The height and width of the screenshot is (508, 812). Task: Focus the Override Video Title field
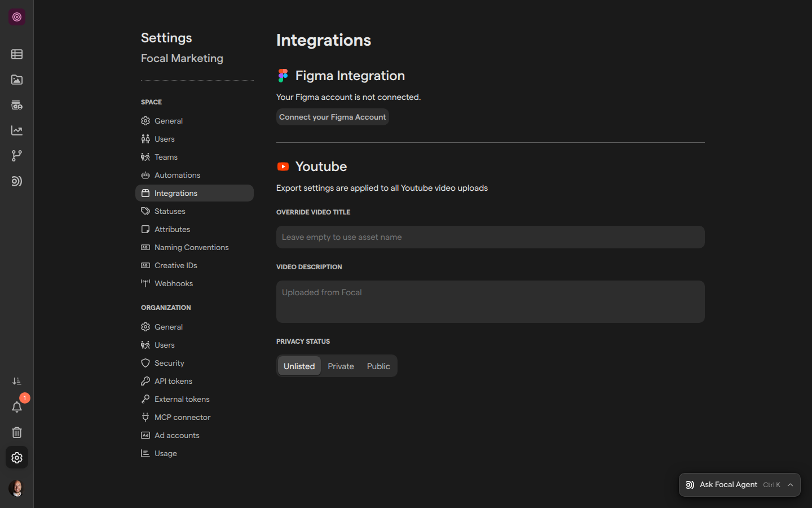(491, 237)
